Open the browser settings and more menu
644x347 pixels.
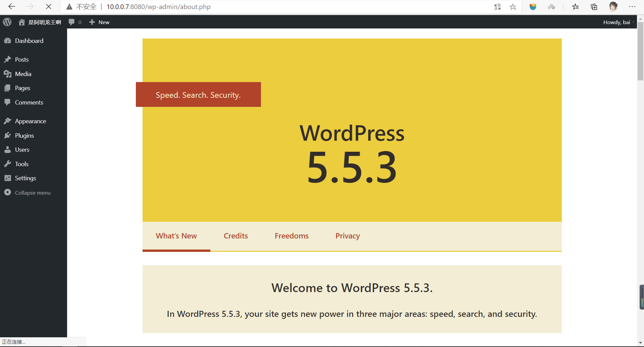(x=632, y=7)
